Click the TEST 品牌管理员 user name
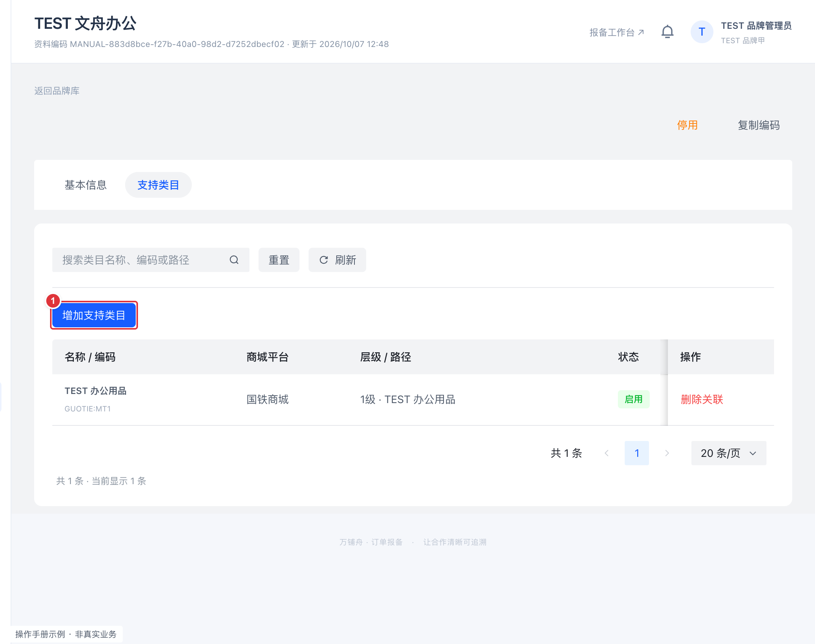The width and height of the screenshot is (815, 644). [x=756, y=26]
